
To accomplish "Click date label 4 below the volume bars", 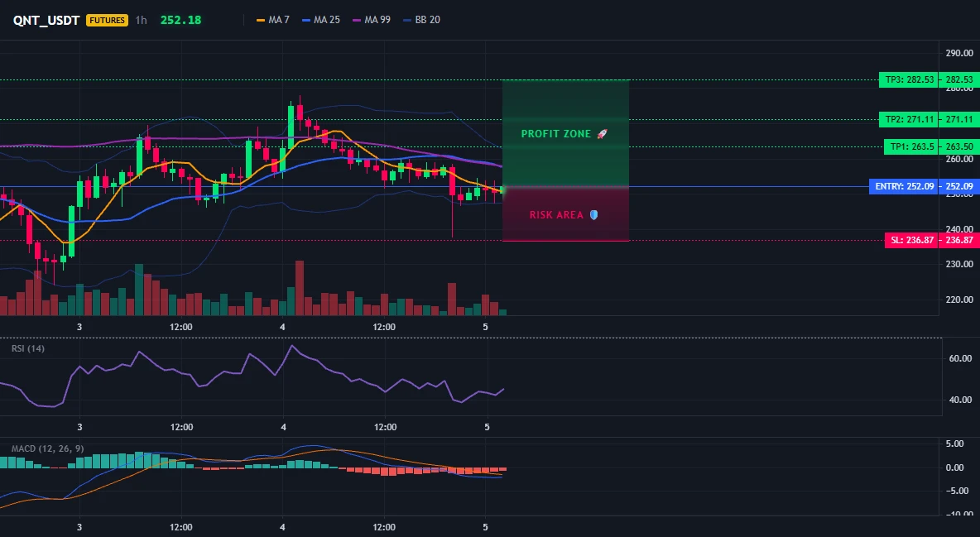I will click(x=282, y=327).
